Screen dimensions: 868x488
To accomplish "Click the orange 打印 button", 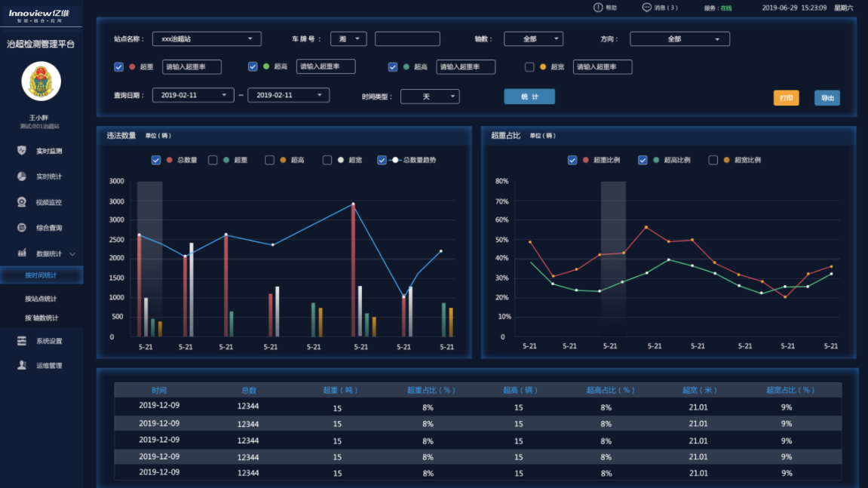I will [x=786, y=98].
